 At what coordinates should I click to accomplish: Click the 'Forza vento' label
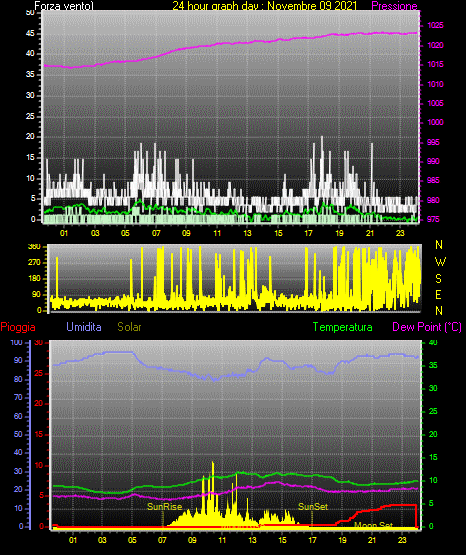(63, 6)
